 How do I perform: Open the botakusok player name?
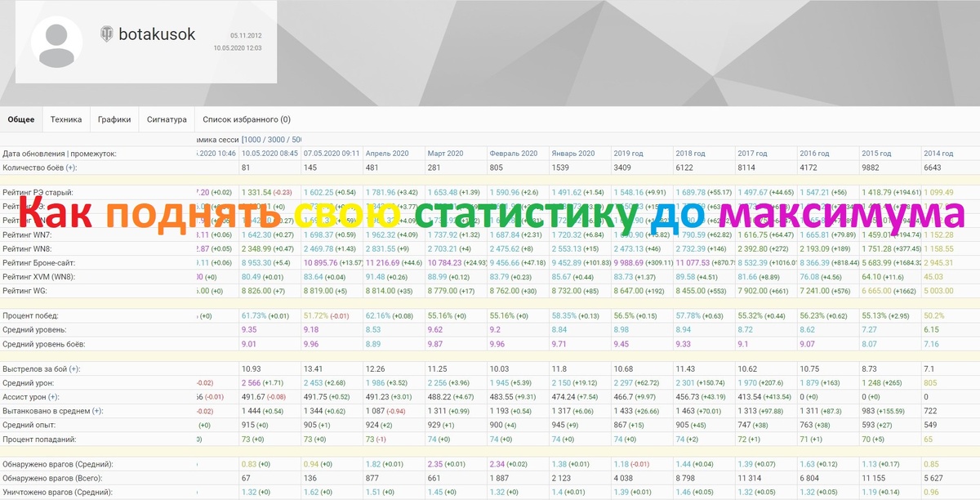click(157, 34)
